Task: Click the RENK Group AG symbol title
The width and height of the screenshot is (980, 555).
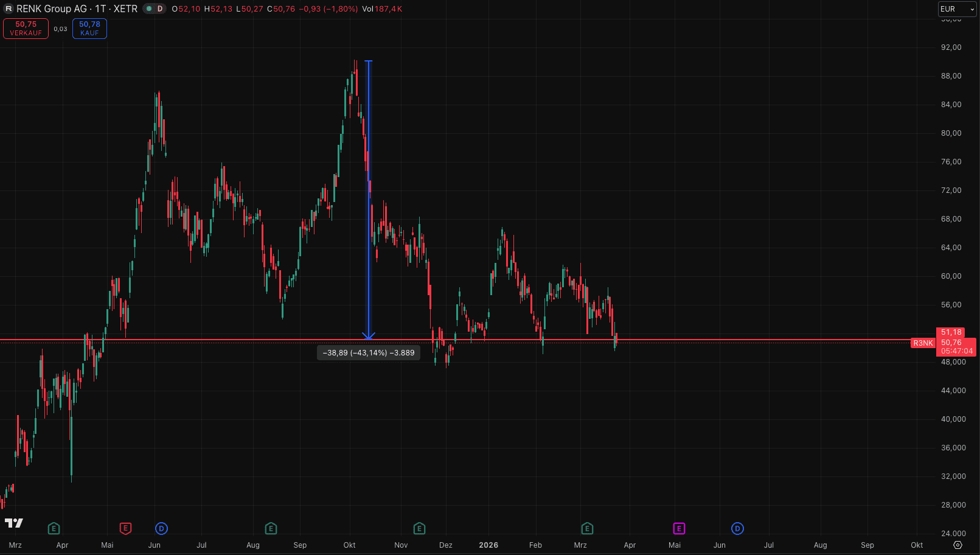Action: point(52,9)
